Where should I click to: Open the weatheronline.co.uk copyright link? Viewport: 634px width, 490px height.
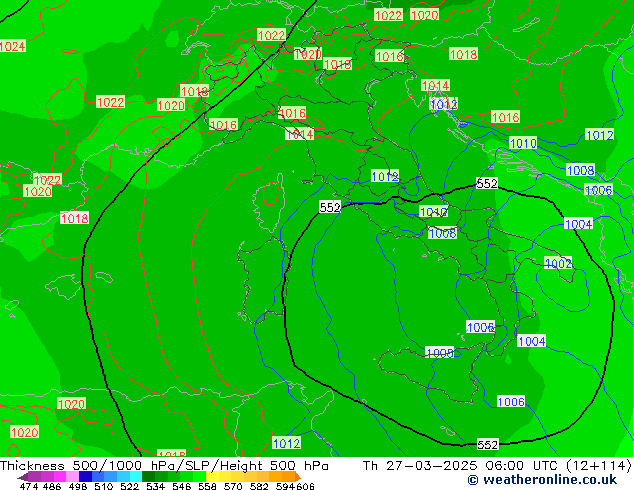542,480
